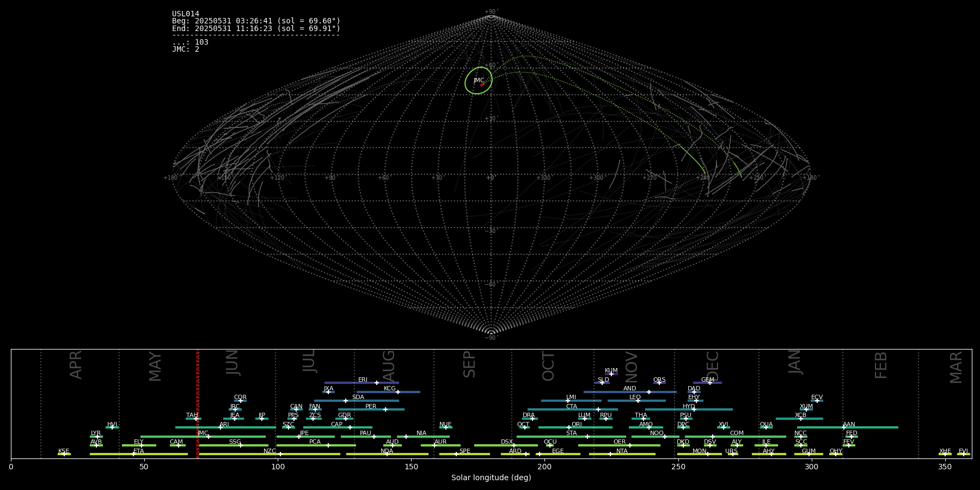Click the NTA shower label
Image resolution: width=980 pixels, height=490 pixels.
pos(622,451)
